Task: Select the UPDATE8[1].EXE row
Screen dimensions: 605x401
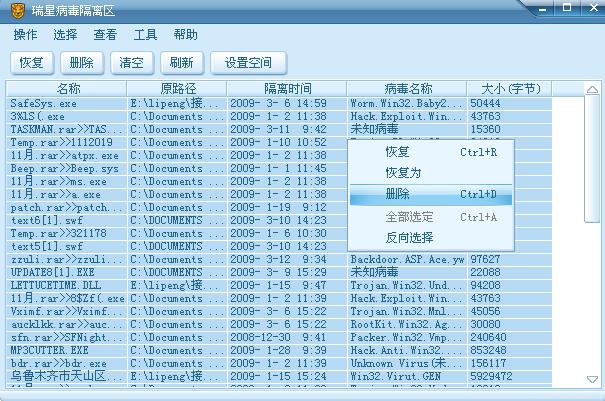Action: coord(279,272)
